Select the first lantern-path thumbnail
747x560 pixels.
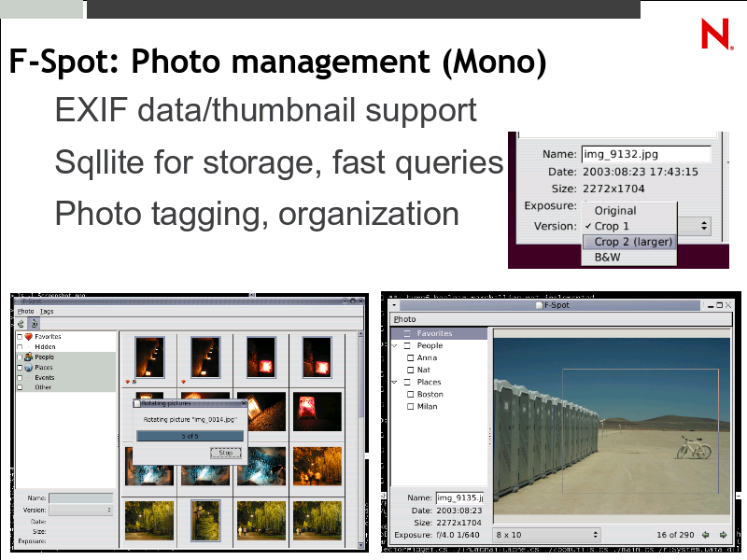click(x=149, y=357)
